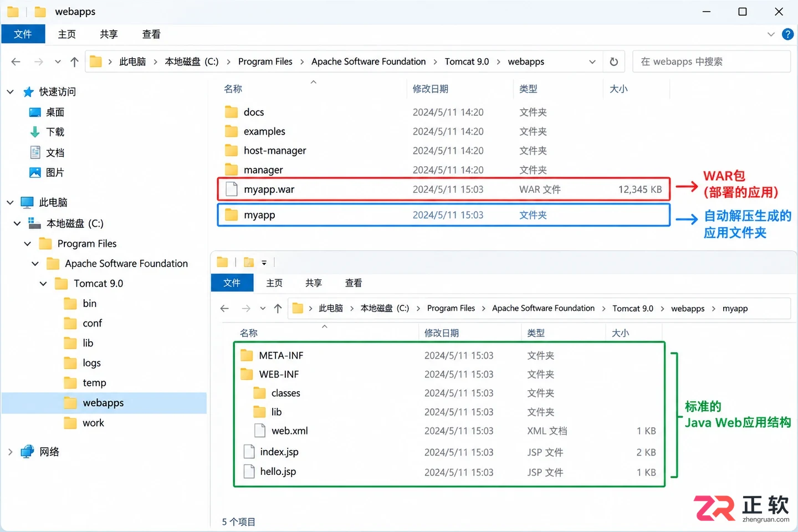Click the Network (网络) icon
Image resolution: width=798 pixels, height=532 pixels.
click(27, 452)
